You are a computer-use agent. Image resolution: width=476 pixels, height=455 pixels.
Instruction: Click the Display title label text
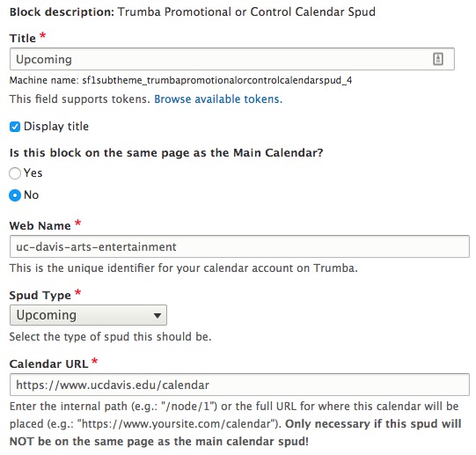pos(56,127)
